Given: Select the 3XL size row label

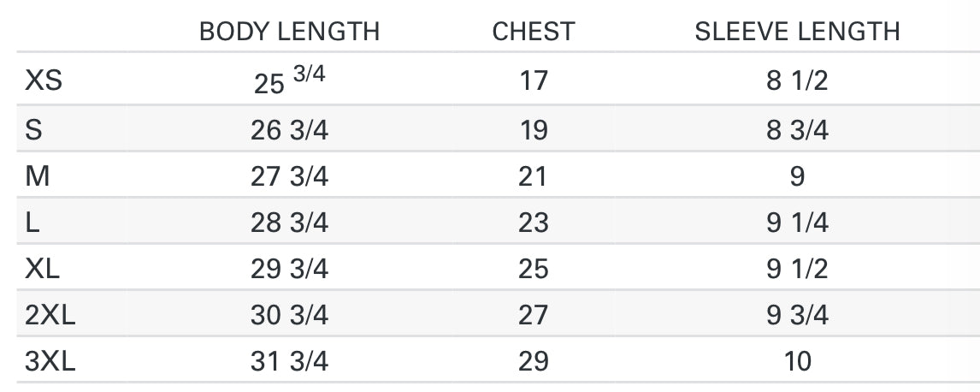Looking at the screenshot, I should (x=50, y=361).
